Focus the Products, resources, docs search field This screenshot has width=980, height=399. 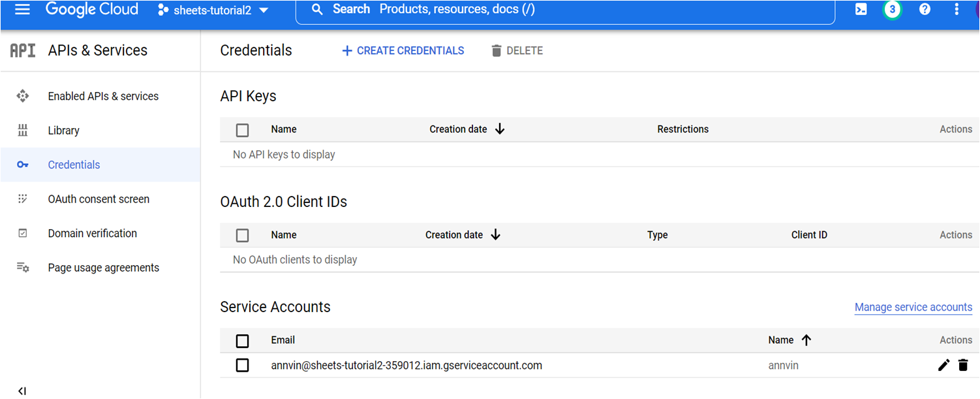[x=565, y=10]
